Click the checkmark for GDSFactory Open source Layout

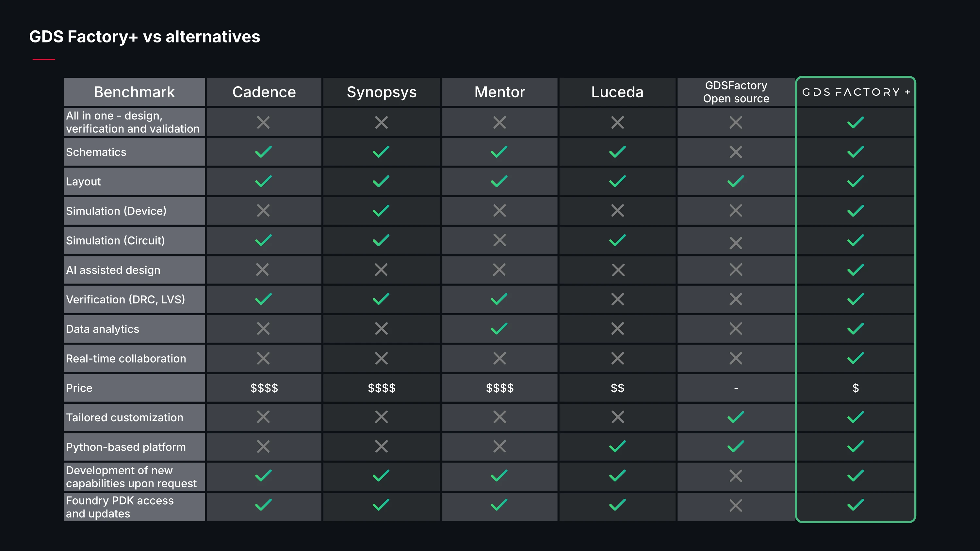tap(736, 181)
